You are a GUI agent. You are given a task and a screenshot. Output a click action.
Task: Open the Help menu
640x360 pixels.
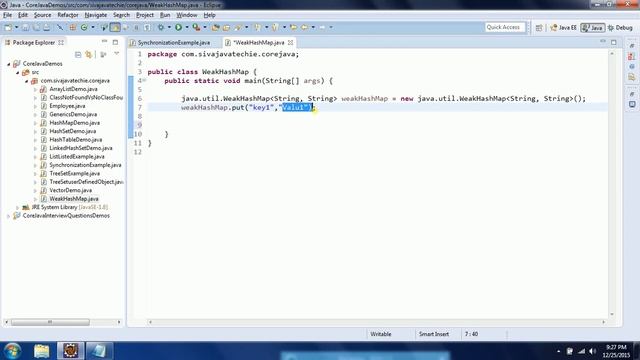pos(209,15)
